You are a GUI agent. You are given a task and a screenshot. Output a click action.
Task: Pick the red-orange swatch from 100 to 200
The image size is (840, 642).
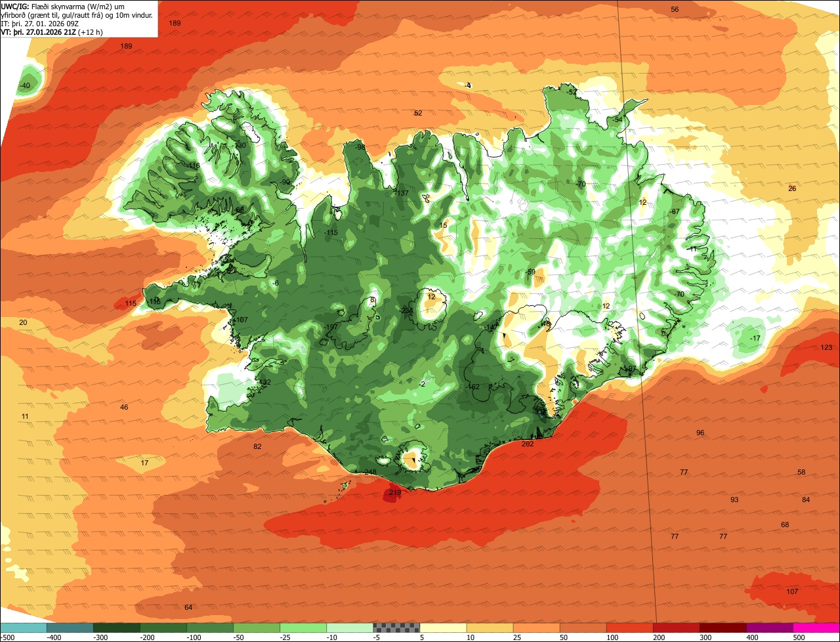(630, 628)
